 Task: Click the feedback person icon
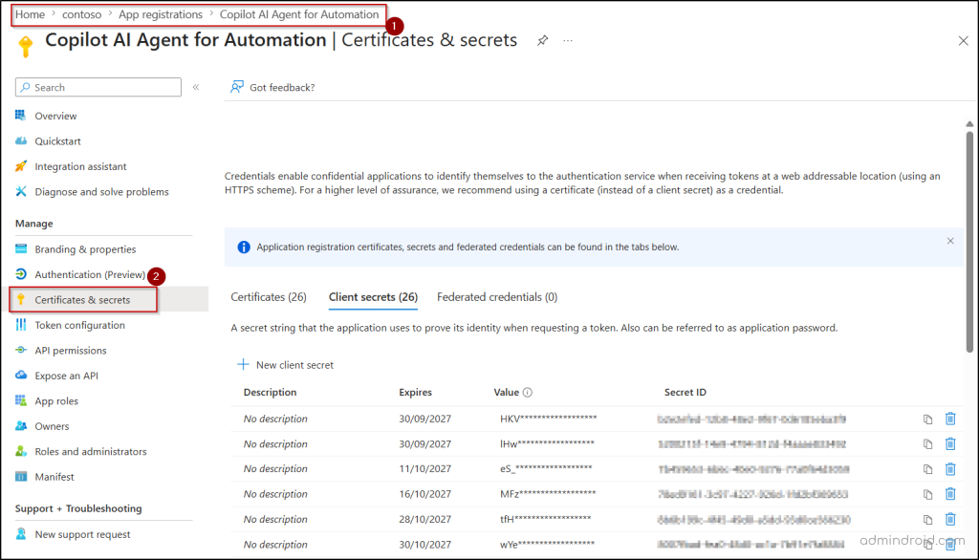click(237, 87)
